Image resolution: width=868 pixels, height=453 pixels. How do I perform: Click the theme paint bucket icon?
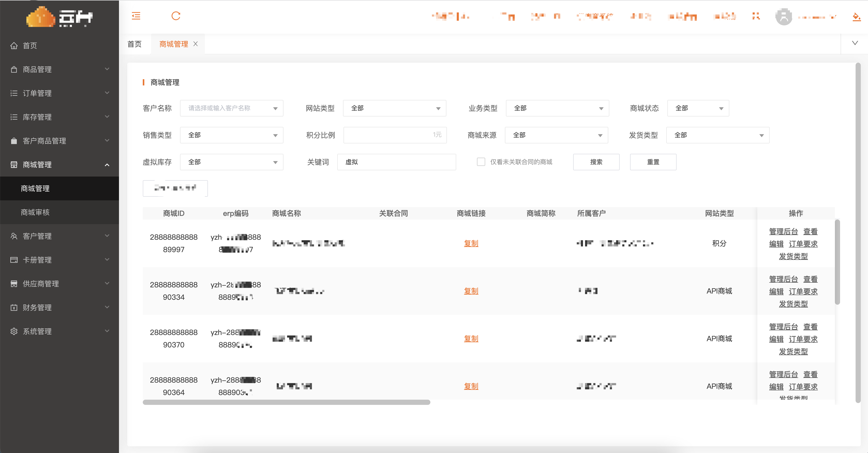pyautogui.click(x=856, y=17)
